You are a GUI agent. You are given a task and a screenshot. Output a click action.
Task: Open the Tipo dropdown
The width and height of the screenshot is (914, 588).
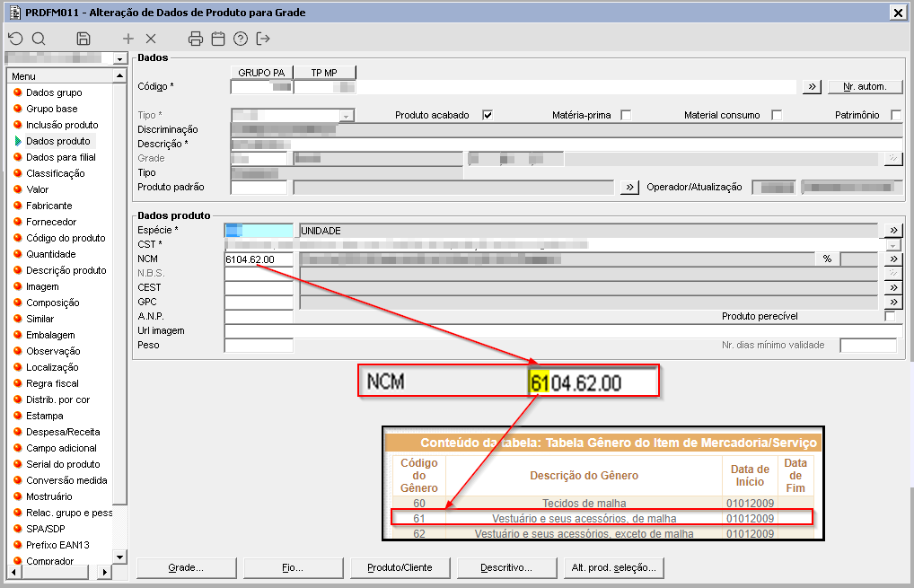[x=347, y=116]
